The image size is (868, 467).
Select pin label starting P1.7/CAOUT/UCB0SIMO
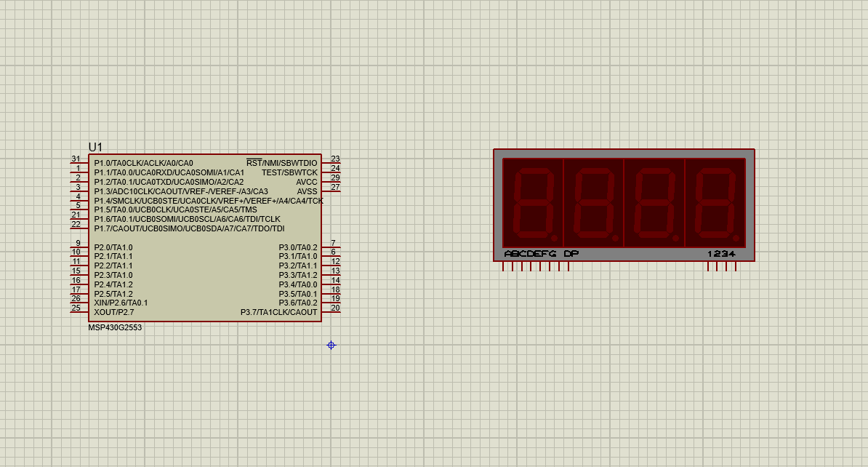189,228
